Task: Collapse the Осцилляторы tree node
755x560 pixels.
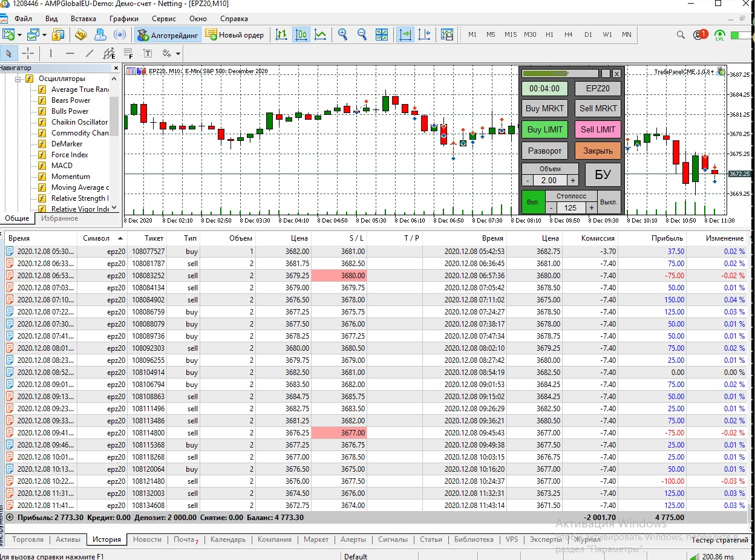Action: [18, 79]
